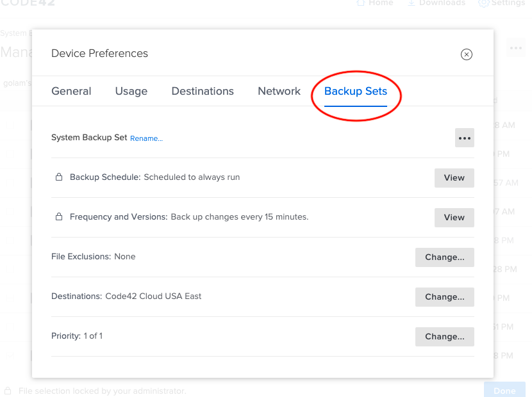Click the 'Device Preferences' dialog title
Viewport: 532px width, 397px height.
[x=99, y=53]
